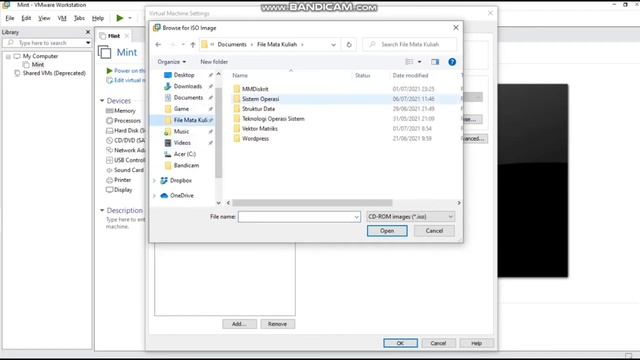Select the USB Controller device
Screen dimensions: 640x360
point(125,160)
